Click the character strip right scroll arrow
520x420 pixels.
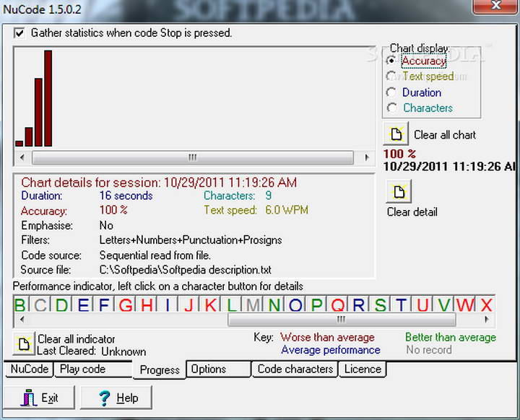tap(486, 320)
